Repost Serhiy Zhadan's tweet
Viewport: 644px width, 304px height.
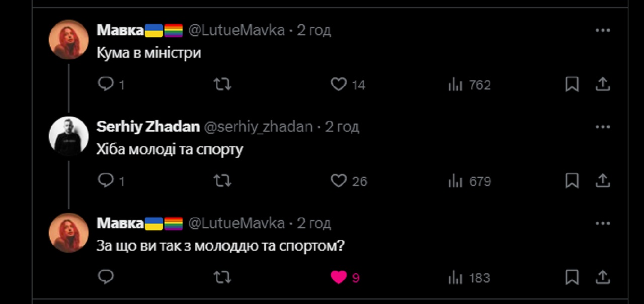coord(222,180)
